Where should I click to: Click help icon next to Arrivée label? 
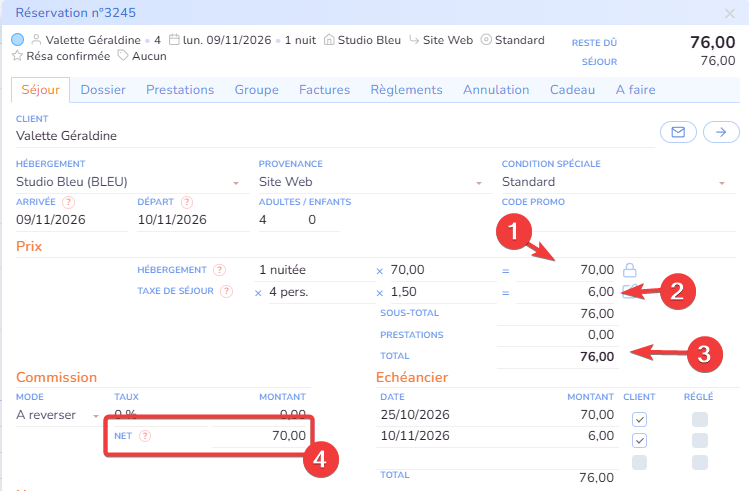coord(68,202)
